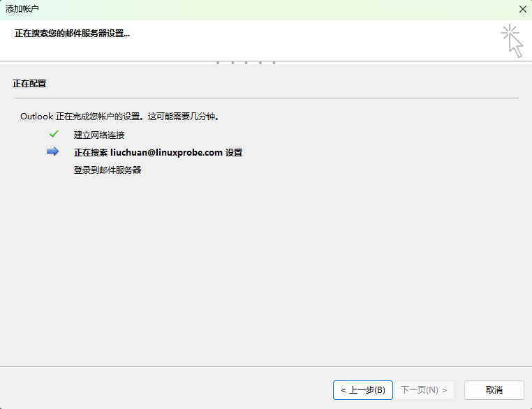Select the 正在配置 section heading

[29, 84]
